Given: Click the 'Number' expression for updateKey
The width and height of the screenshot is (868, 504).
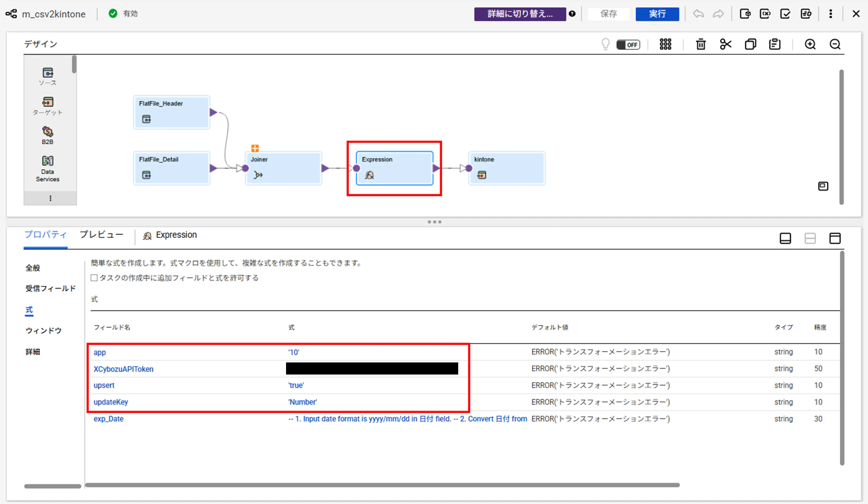Looking at the screenshot, I should pos(303,402).
